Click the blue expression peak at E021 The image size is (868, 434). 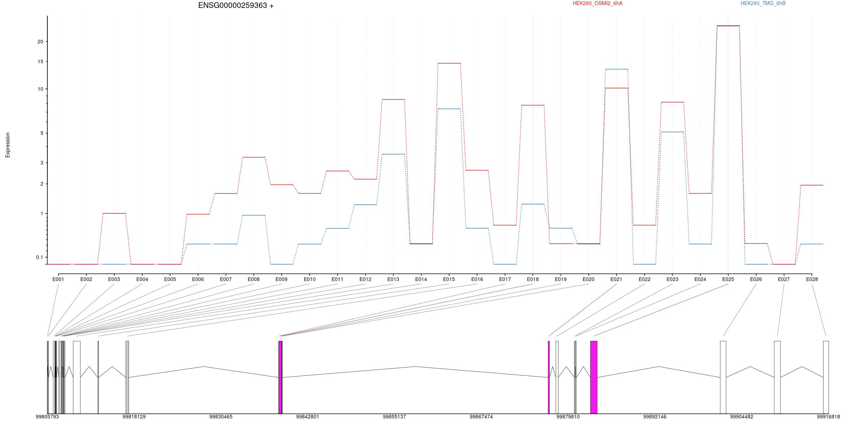pyautogui.click(x=616, y=69)
